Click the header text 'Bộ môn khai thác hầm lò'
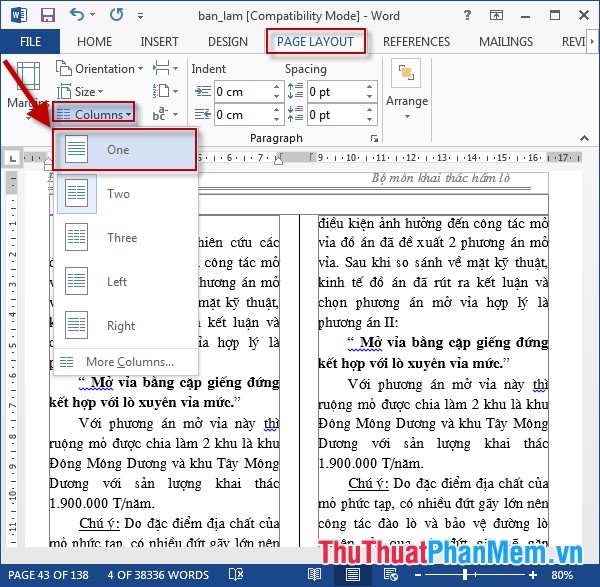 pyautogui.click(x=441, y=178)
